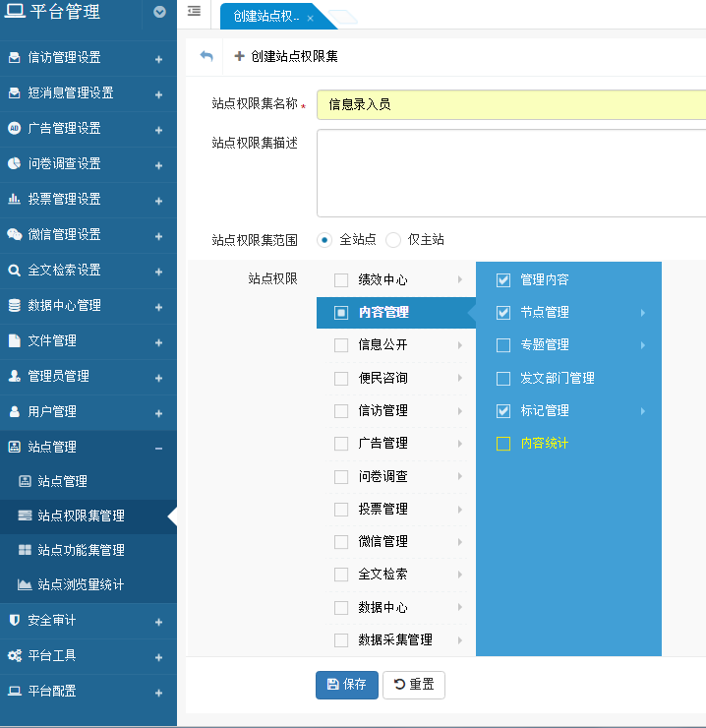Image resolution: width=706 pixels, height=728 pixels.
Task: Click the platform management dropdown circle icon
Action: click(159, 12)
